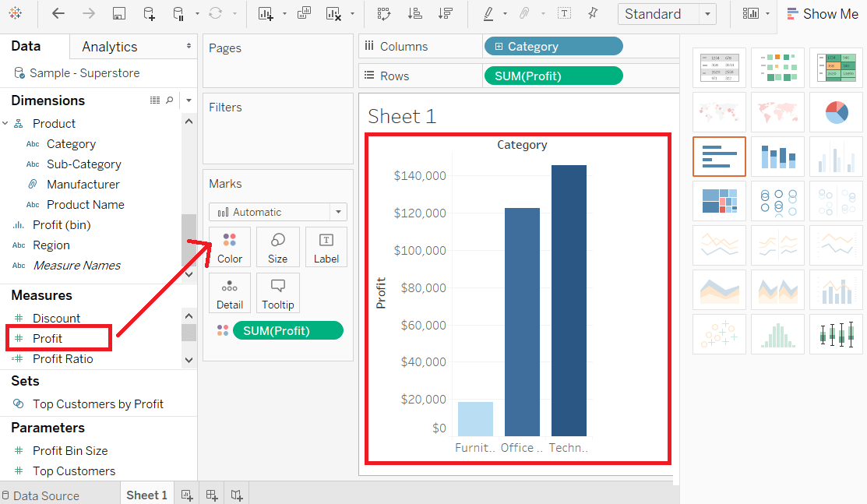Viewport: 867px width, 504px height.
Task: Click the group members paperclip icon
Action: [524, 13]
